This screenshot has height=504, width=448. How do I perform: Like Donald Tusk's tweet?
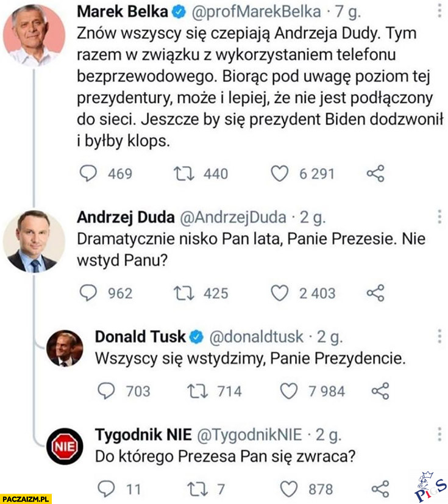coord(290,391)
